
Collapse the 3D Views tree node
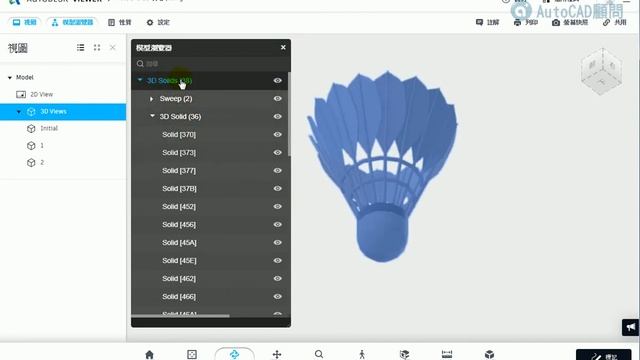(x=19, y=111)
